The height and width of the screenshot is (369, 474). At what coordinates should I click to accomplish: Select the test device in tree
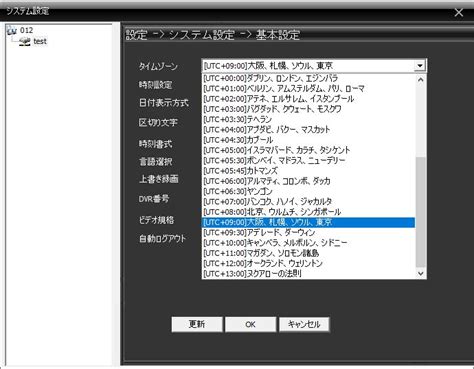coord(40,41)
